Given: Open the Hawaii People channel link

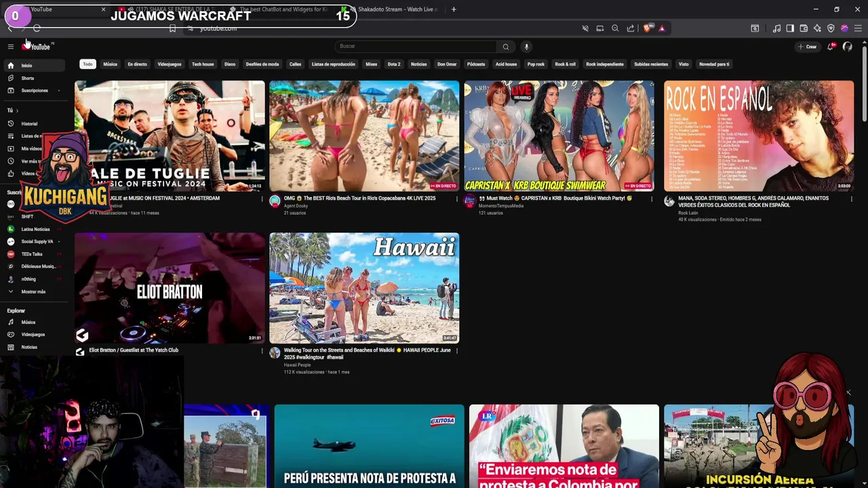Looking at the screenshot, I should (297, 365).
